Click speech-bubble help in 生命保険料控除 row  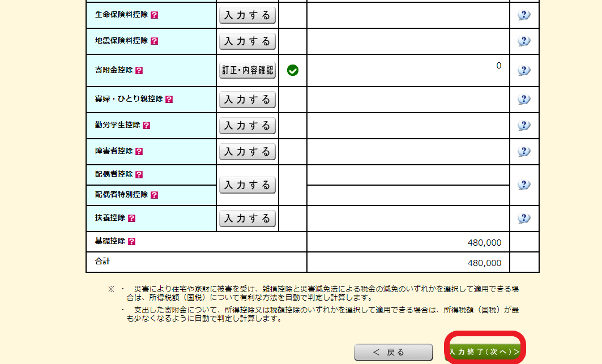click(x=524, y=15)
